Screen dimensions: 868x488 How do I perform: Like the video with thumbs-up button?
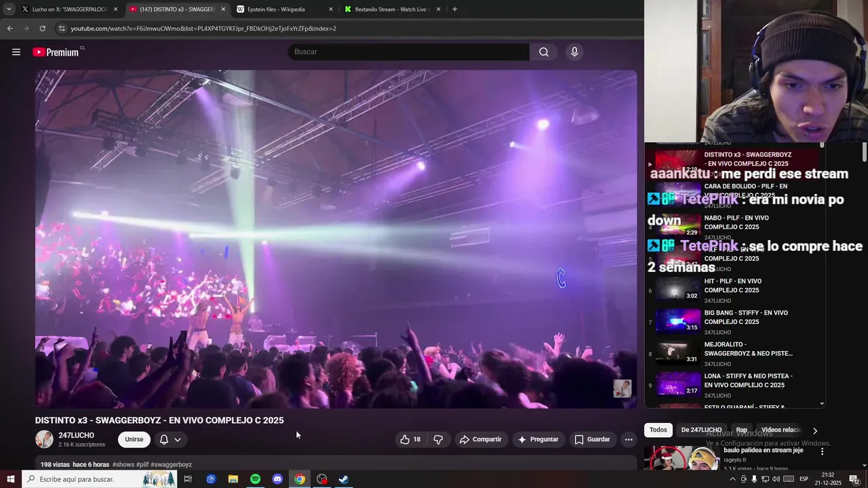coord(411,439)
